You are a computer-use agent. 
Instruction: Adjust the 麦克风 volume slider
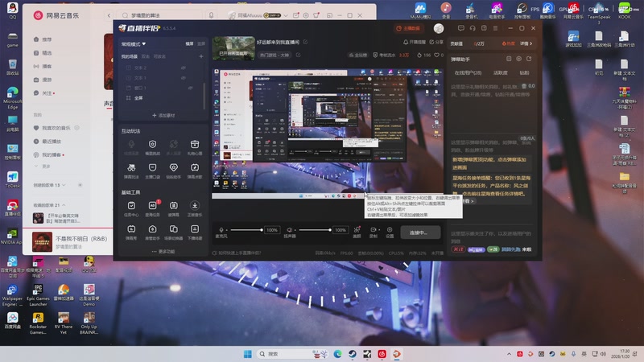246,230
